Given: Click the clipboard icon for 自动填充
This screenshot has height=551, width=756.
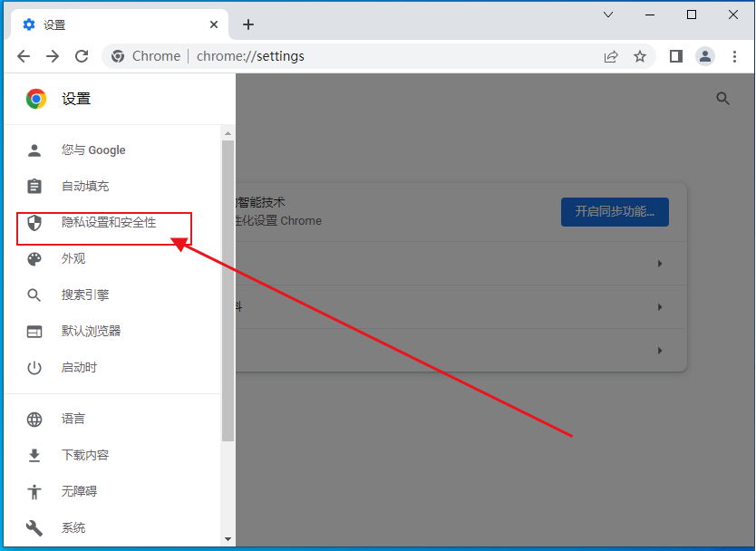Looking at the screenshot, I should tap(34, 186).
